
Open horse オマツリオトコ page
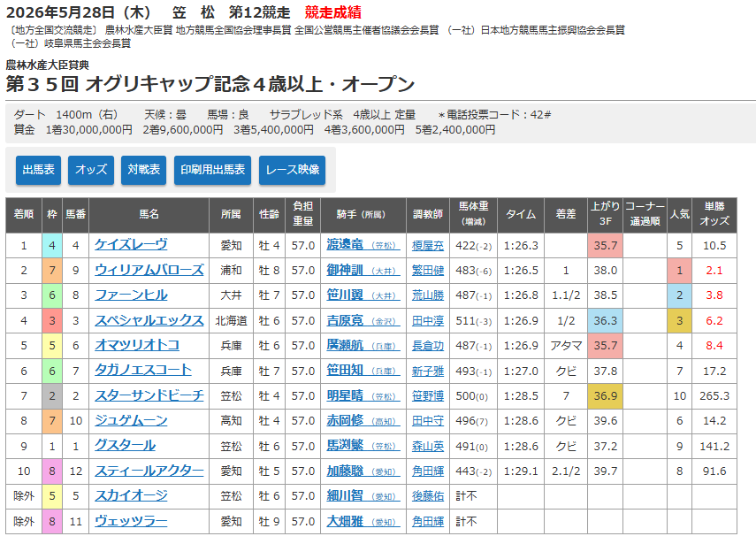(x=137, y=345)
